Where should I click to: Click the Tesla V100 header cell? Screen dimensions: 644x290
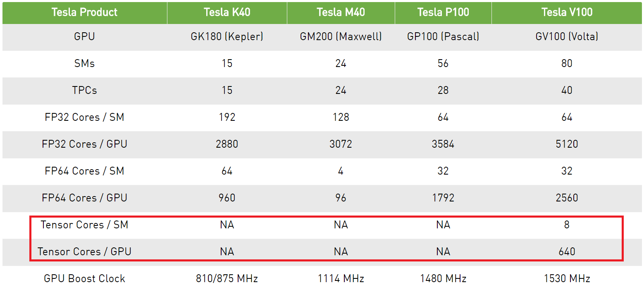(x=567, y=12)
